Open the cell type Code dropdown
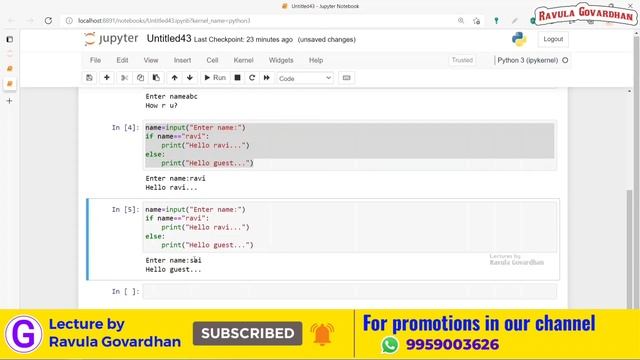This screenshot has width=640, height=360. [305, 78]
